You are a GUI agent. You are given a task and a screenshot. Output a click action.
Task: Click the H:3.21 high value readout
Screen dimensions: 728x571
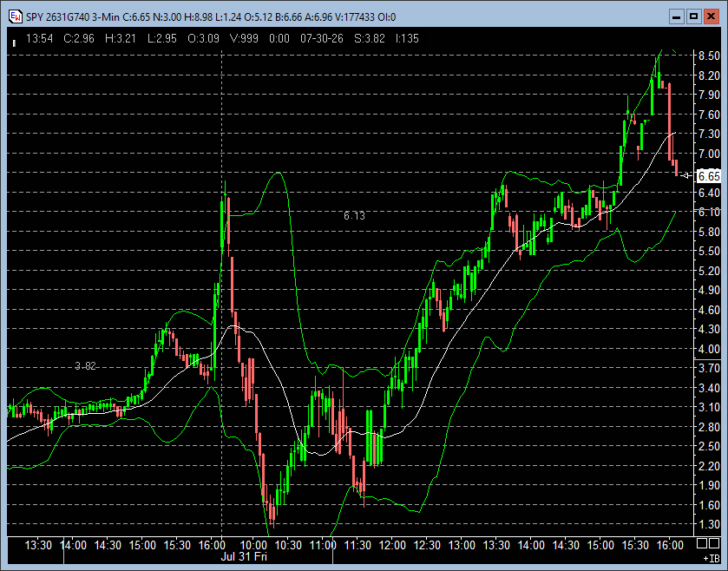click(121, 38)
